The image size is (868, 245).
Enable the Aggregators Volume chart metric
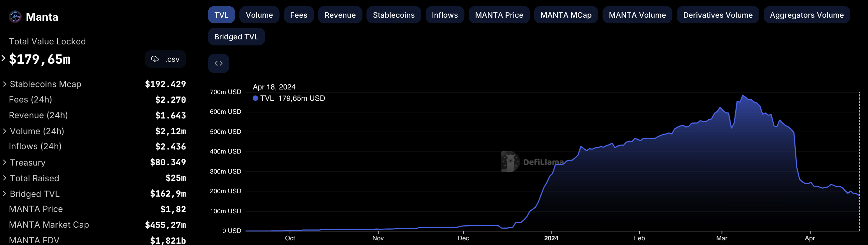[807, 15]
